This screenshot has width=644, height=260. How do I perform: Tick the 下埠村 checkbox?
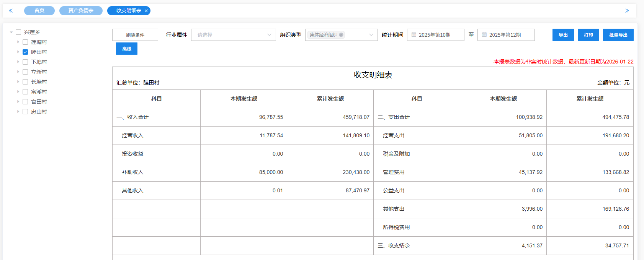click(x=25, y=62)
